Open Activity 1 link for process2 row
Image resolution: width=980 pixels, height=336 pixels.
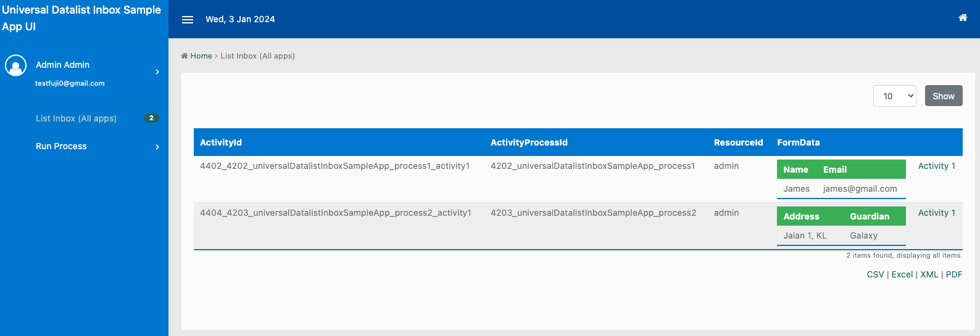936,213
